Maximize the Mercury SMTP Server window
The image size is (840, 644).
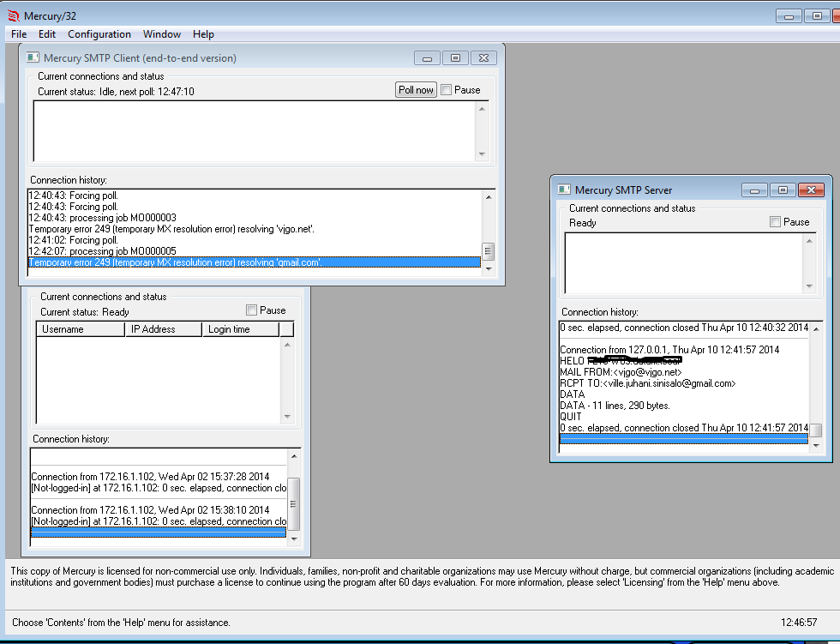[x=783, y=190]
